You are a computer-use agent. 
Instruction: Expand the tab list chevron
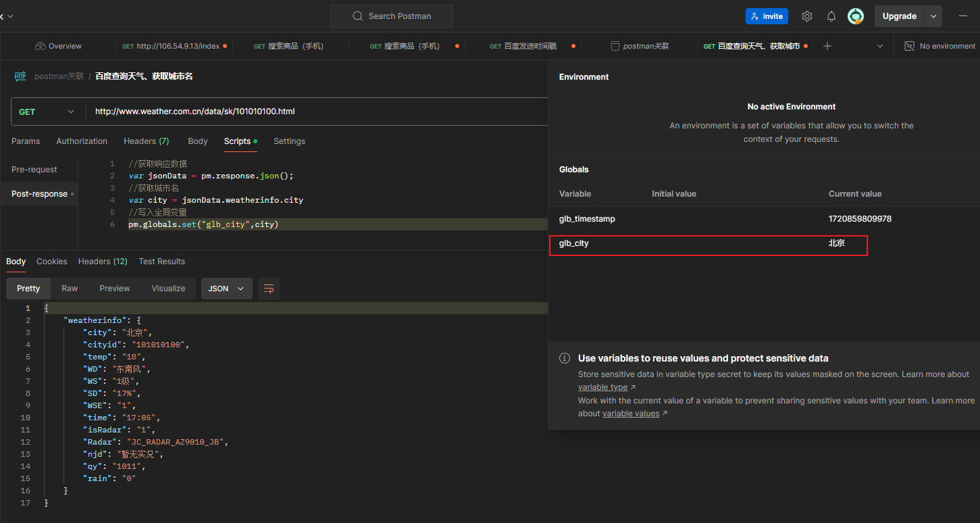pos(880,46)
